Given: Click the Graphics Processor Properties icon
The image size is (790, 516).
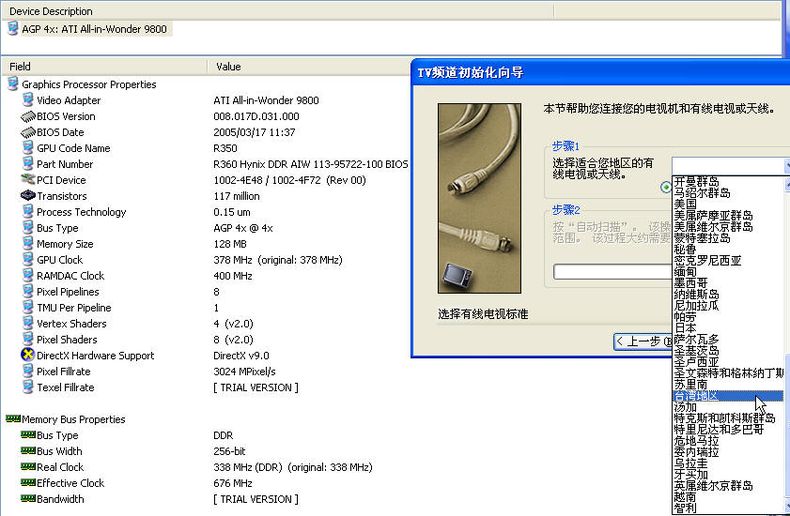Looking at the screenshot, I should tap(13, 84).
